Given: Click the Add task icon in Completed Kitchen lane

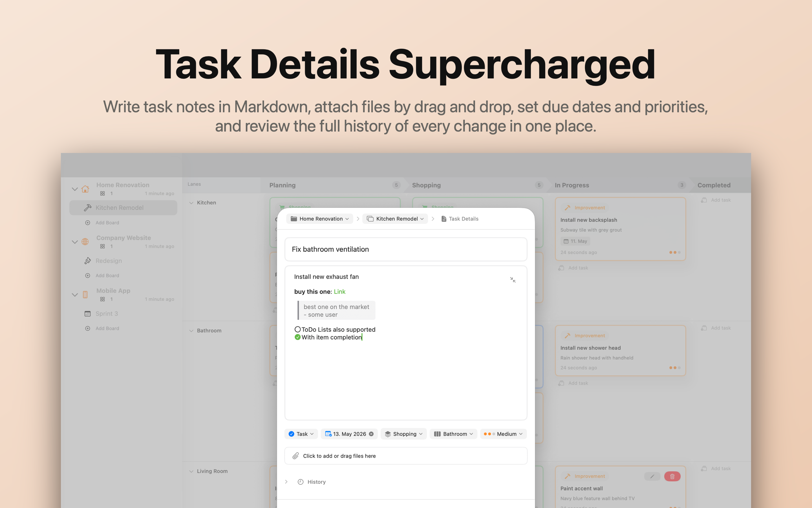Looking at the screenshot, I should point(704,200).
